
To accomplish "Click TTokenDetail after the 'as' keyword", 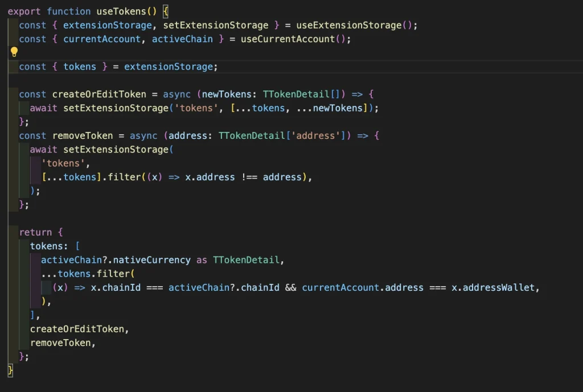I will pyautogui.click(x=247, y=260).
